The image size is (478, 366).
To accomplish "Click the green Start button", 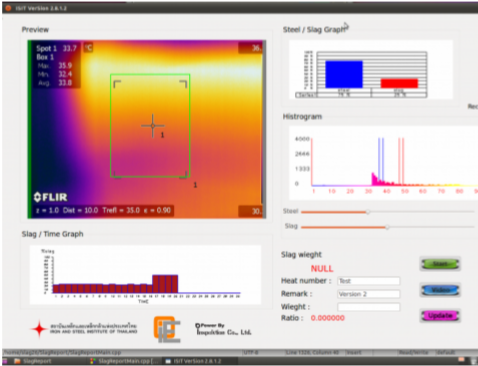I will (440, 264).
